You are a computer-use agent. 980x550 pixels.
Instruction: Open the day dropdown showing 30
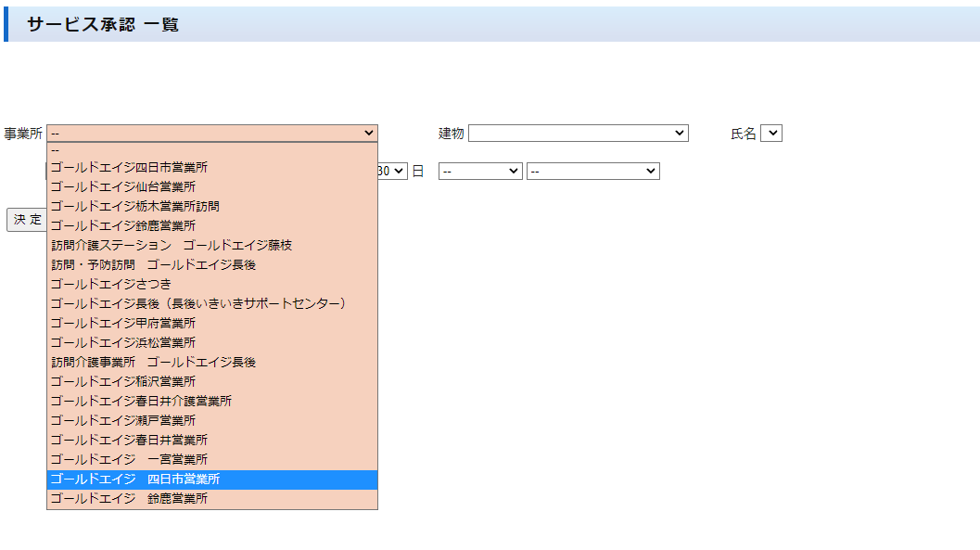(393, 172)
